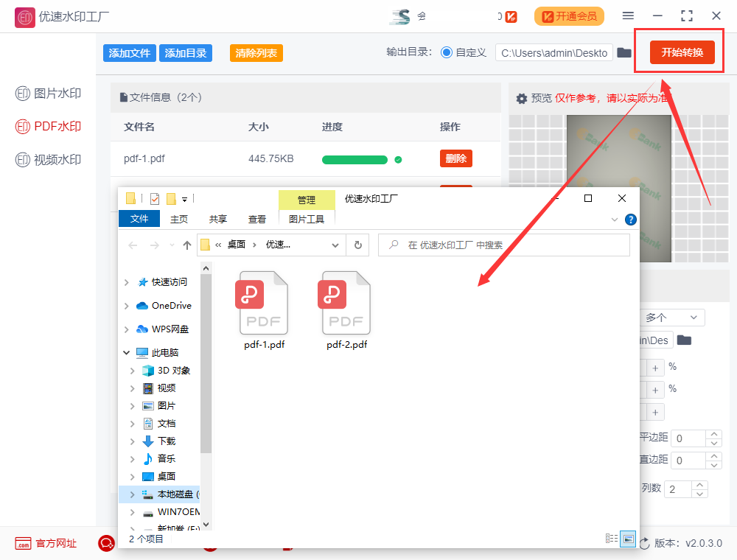Expand the ribbon with chevron arrow

tap(615, 220)
